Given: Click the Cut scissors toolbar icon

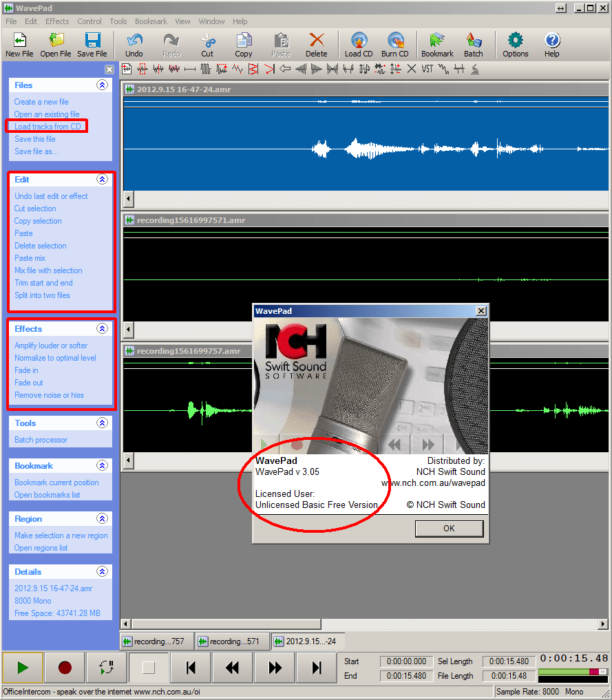Looking at the screenshot, I should click(207, 45).
